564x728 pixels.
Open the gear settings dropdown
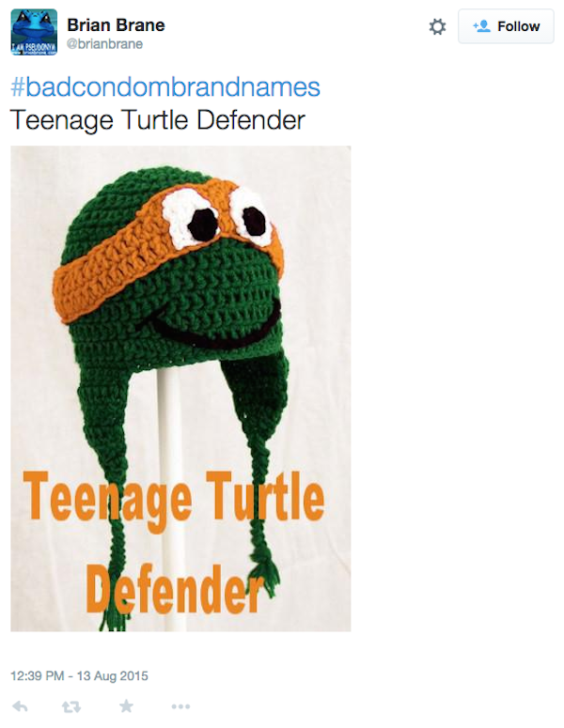pyautogui.click(x=437, y=26)
